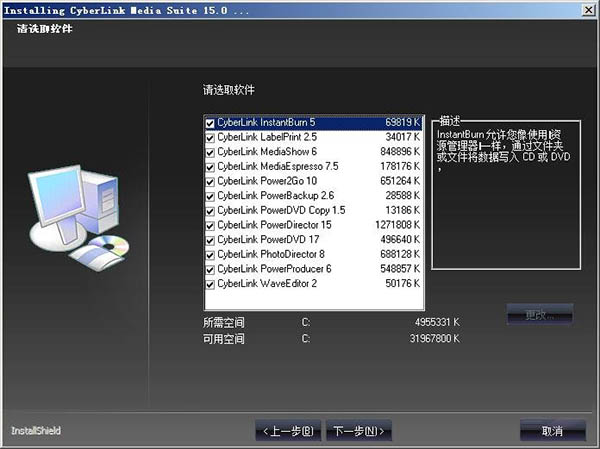Click the 69819 K size value
600x449 pixels.
click(403, 122)
